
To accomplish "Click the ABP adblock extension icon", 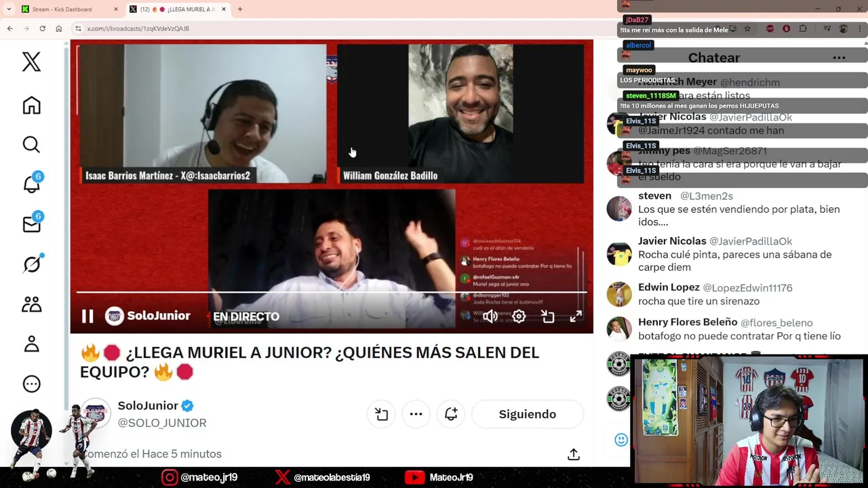I will (x=770, y=28).
